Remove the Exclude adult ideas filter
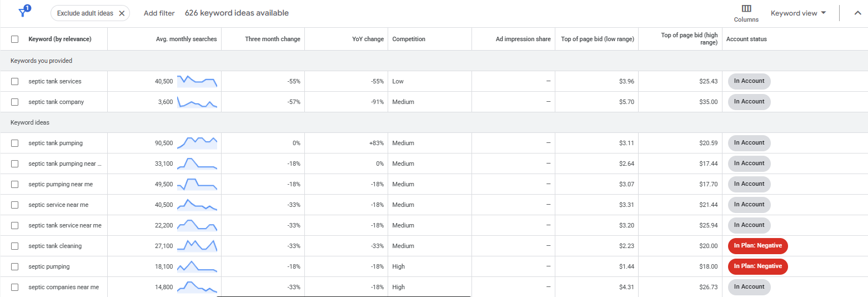This screenshot has height=297, width=868. pyautogui.click(x=122, y=13)
